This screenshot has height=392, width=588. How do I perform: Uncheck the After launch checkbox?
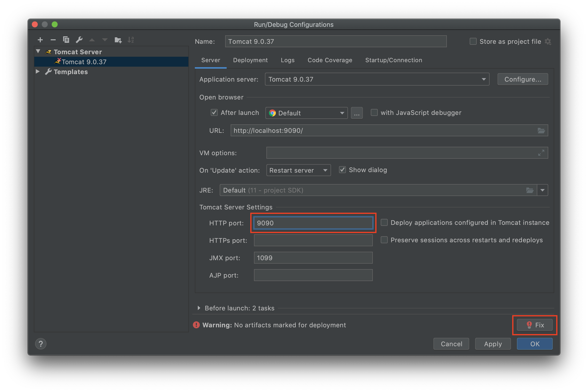pos(214,112)
